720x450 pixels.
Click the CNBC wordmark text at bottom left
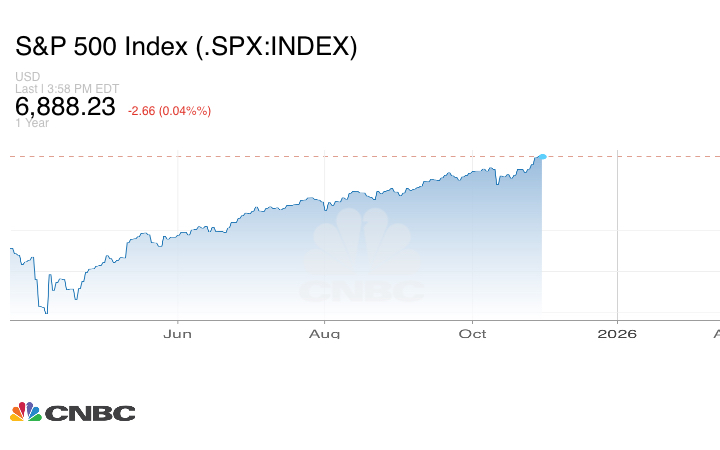coord(90,413)
